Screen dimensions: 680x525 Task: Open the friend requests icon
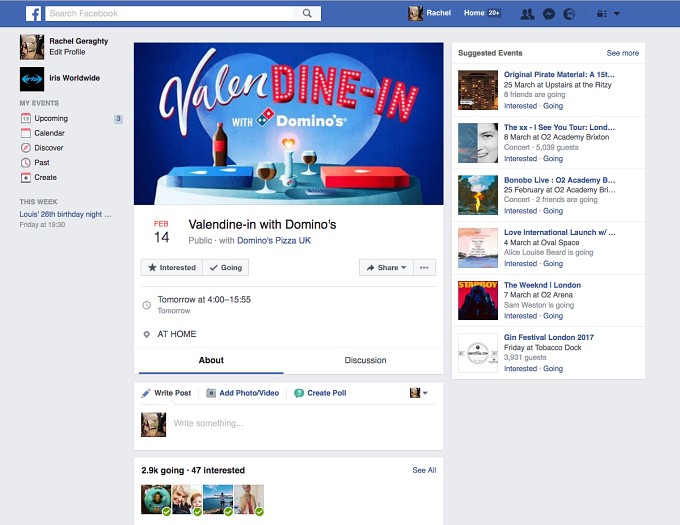(x=527, y=14)
